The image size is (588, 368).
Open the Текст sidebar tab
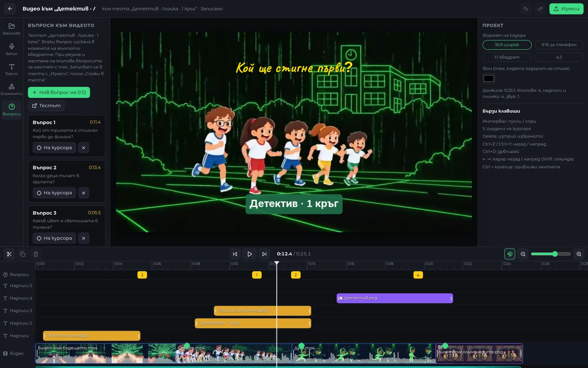tap(11, 69)
